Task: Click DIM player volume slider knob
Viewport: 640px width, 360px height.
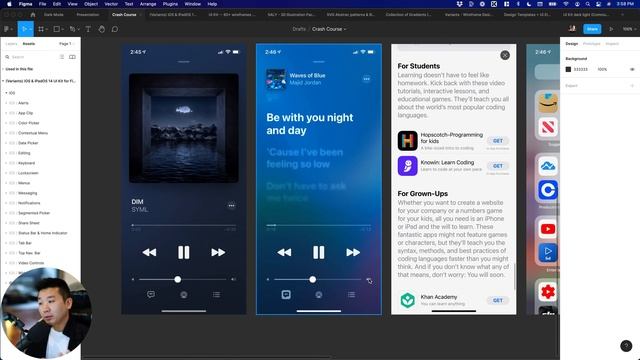Action: point(178,279)
